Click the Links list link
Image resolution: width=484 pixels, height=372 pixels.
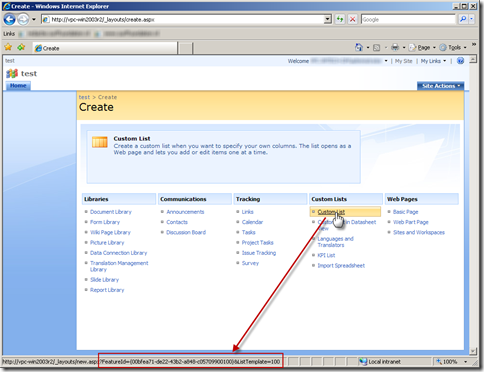pos(247,212)
